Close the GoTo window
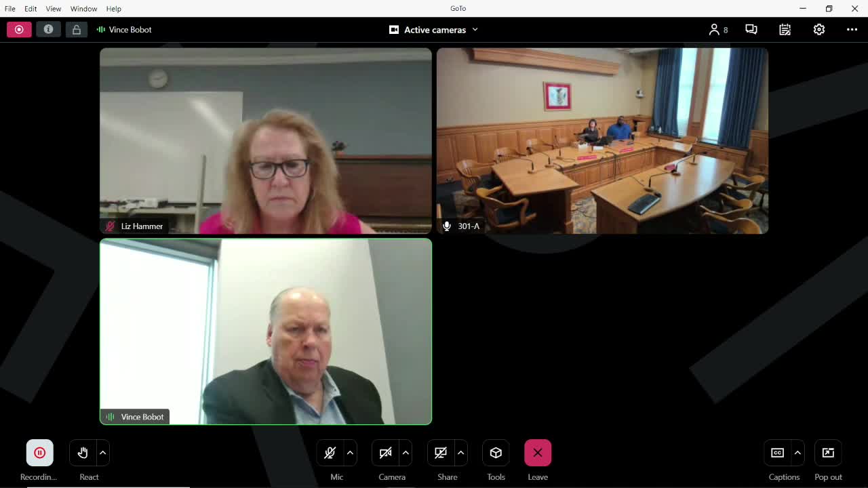 (854, 9)
